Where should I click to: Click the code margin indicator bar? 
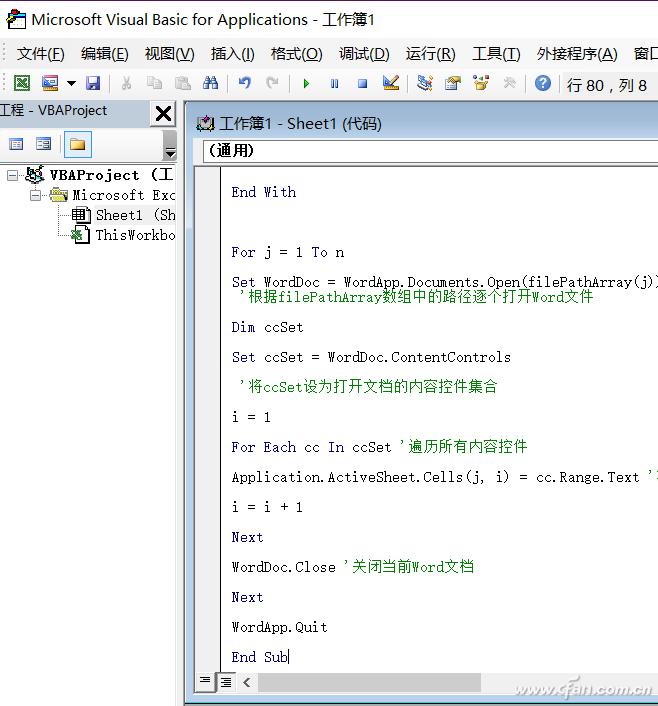(208, 419)
